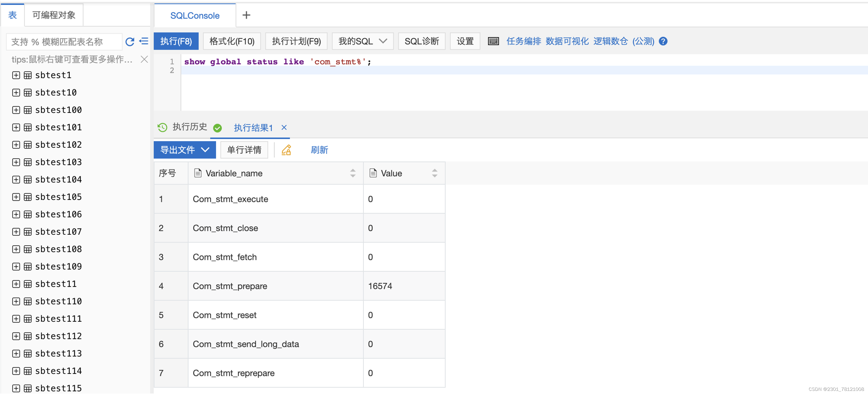Image resolution: width=868 pixels, height=394 pixels.
Task: Click table icon for sbtest100
Action: click(28, 110)
